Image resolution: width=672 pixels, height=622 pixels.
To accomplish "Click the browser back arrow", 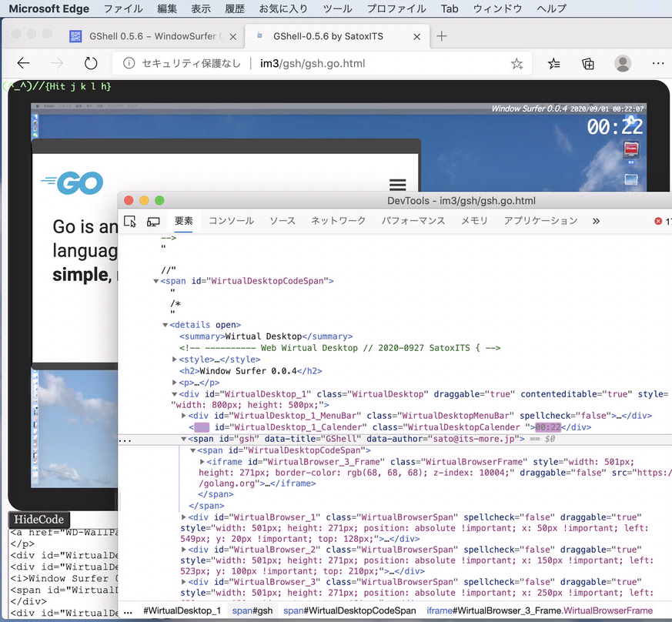I will pyautogui.click(x=24, y=64).
